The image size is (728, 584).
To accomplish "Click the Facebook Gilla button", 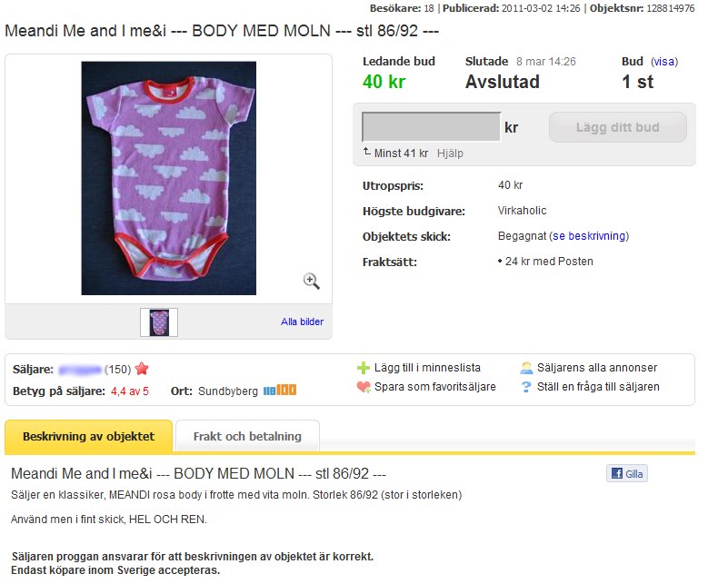I will (627, 473).
